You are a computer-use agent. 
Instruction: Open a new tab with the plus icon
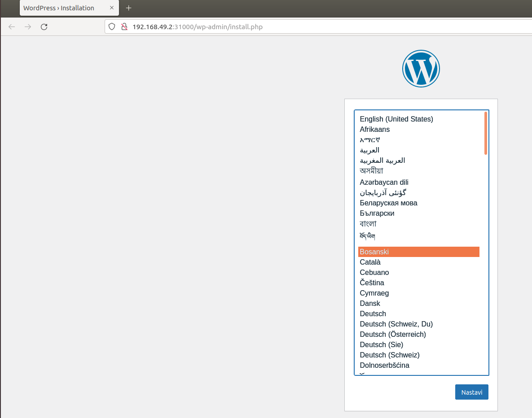point(128,8)
